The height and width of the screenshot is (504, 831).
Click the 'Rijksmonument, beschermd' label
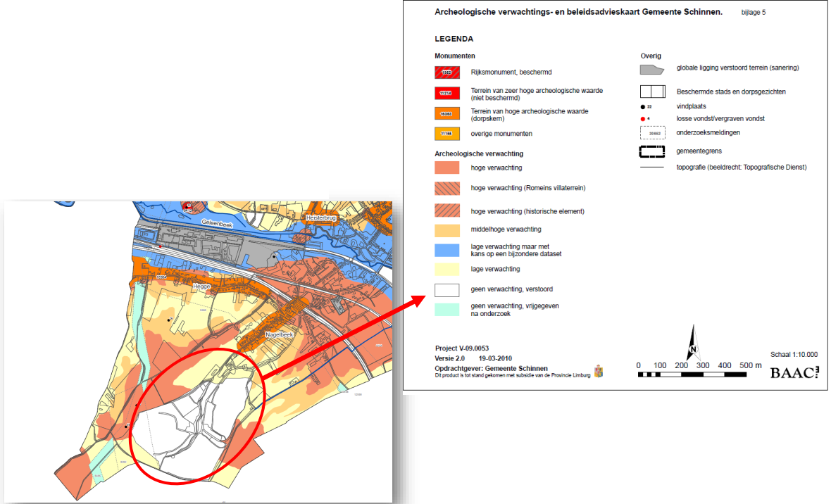tap(511, 72)
